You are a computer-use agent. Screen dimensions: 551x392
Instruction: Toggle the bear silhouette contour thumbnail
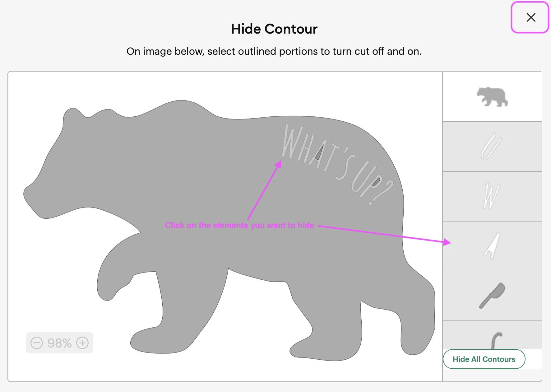click(x=492, y=97)
